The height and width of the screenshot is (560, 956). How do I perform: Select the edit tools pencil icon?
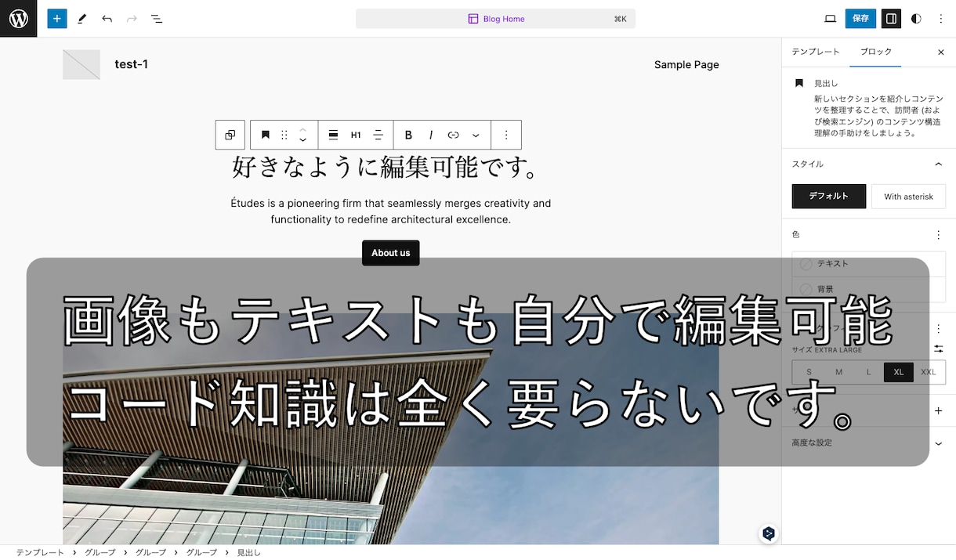click(82, 18)
